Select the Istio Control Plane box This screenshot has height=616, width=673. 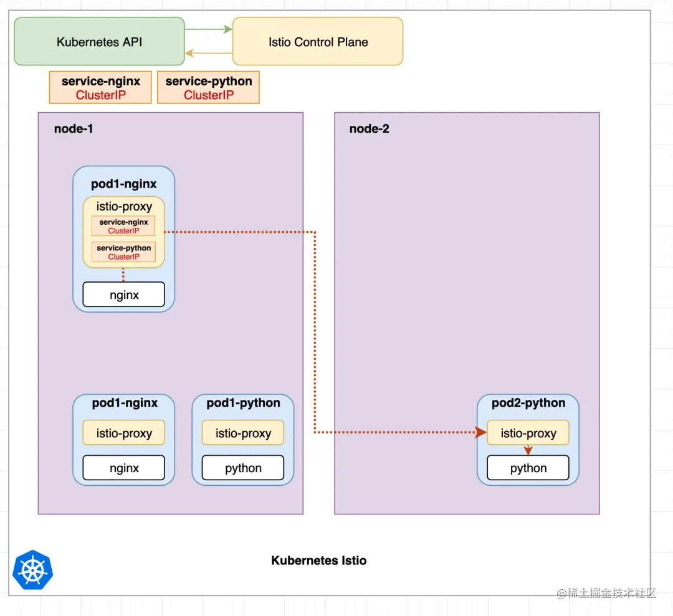318,41
